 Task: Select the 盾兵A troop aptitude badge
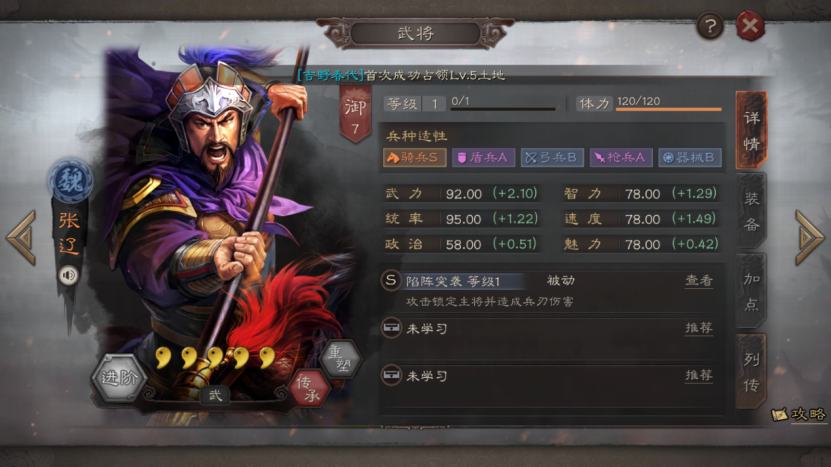tap(483, 157)
